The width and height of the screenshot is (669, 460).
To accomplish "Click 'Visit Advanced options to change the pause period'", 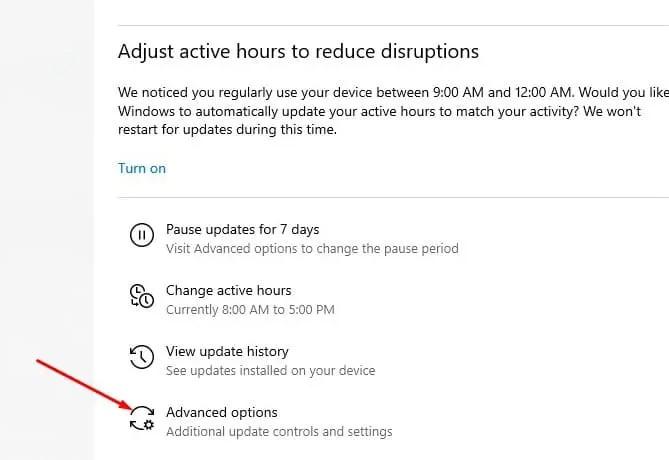I will pyautogui.click(x=312, y=249).
